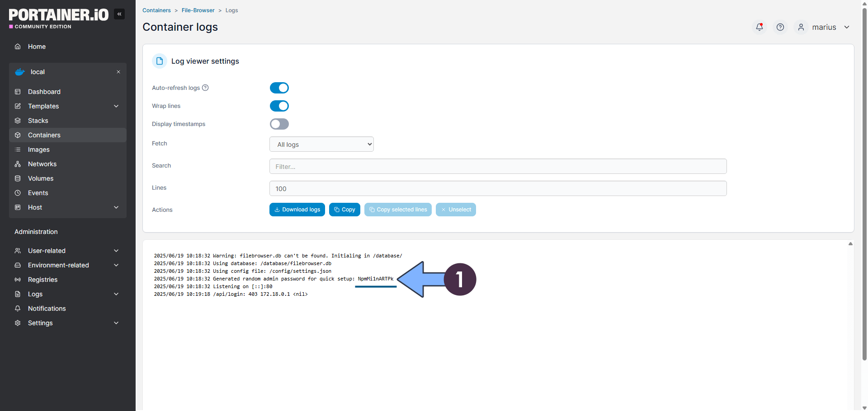Image resolution: width=868 pixels, height=411 pixels.
Task: Turn off the Wrap lines toggle
Action: (x=279, y=106)
